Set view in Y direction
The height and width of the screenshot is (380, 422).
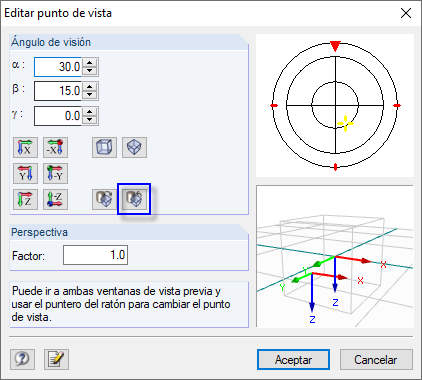[25, 173]
